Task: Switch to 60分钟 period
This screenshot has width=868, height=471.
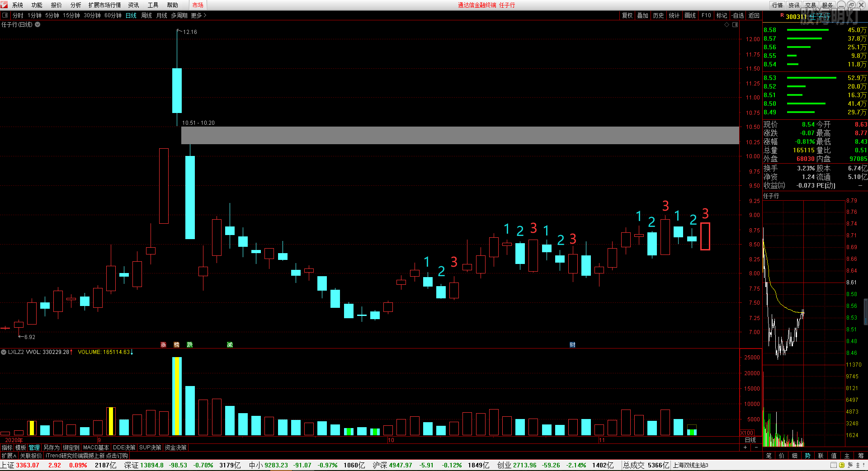Action: point(113,15)
